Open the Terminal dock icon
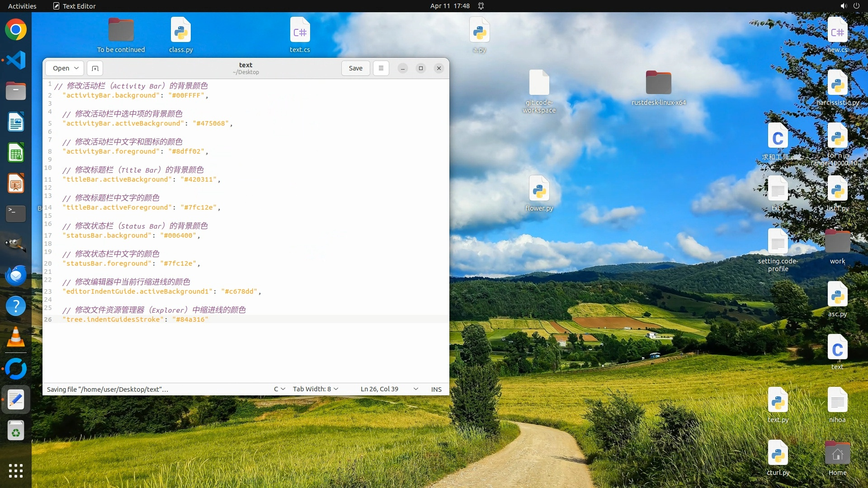The image size is (868, 488). (16, 213)
